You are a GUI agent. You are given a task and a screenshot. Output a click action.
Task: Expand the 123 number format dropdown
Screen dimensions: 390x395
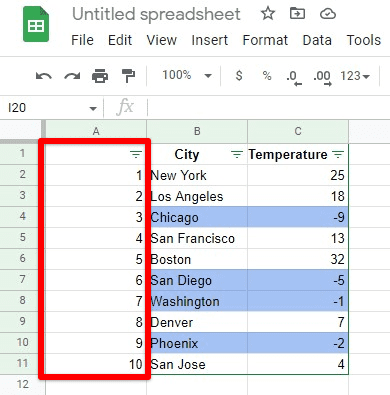coord(355,76)
